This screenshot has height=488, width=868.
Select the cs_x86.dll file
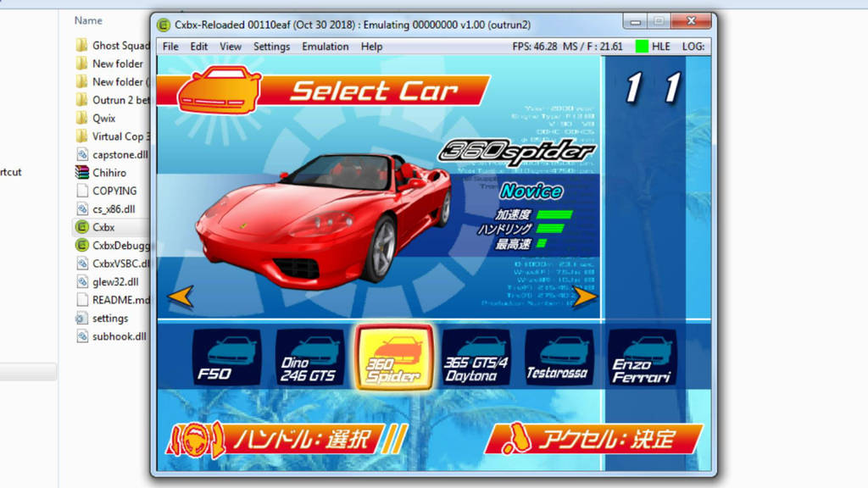pos(106,209)
